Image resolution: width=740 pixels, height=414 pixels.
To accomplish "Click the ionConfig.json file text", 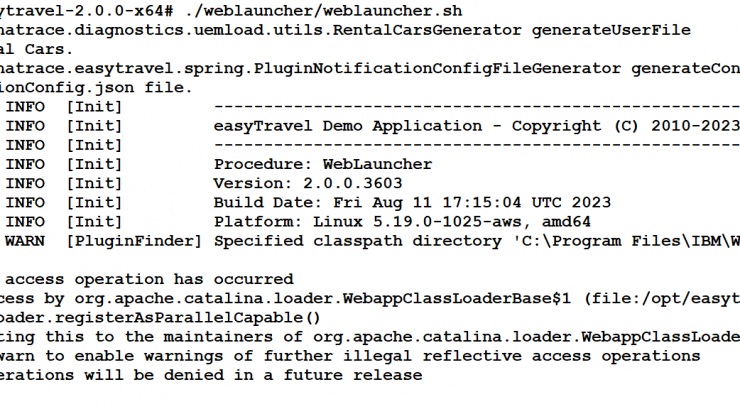I will [96, 88].
